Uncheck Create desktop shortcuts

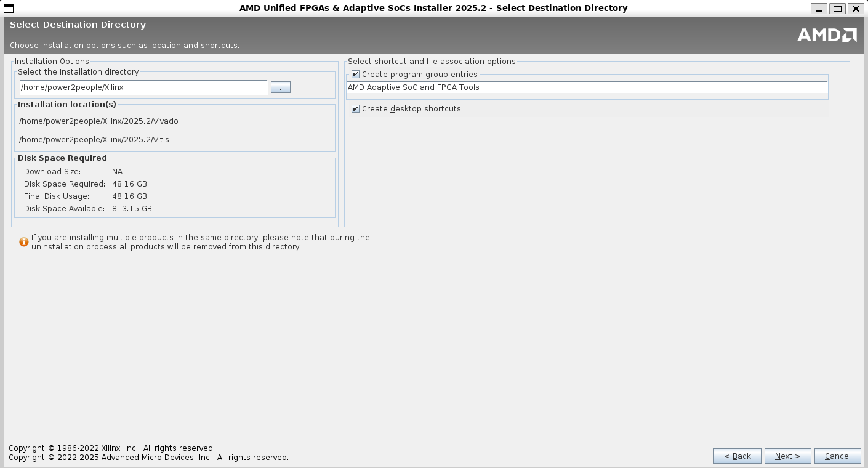(x=355, y=109)
